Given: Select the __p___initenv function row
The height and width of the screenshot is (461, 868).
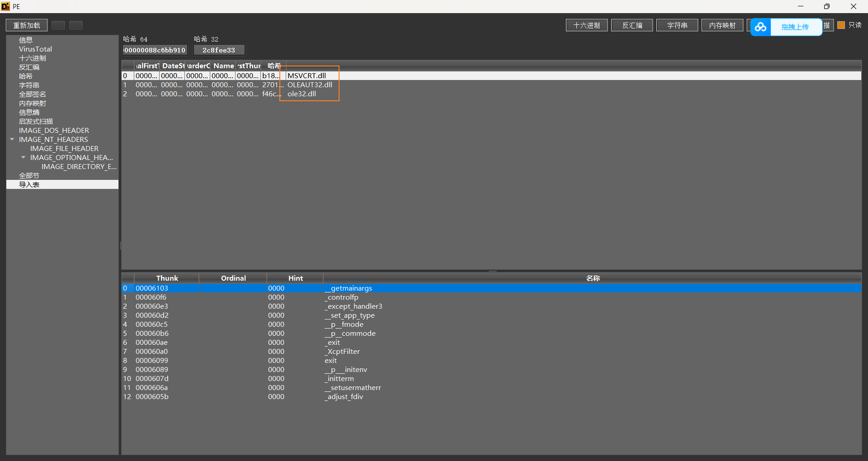Looking at the screenshot, I should coord(491,369).
